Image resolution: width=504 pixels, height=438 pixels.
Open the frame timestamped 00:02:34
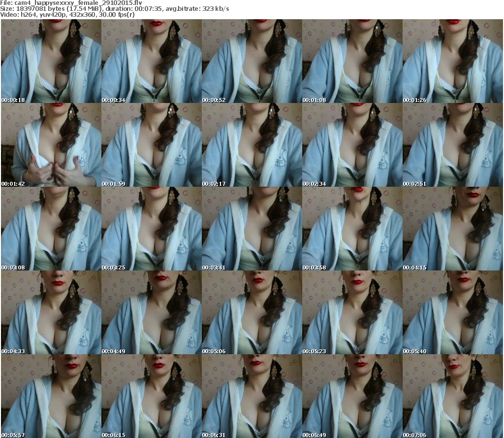pos(352,145)
